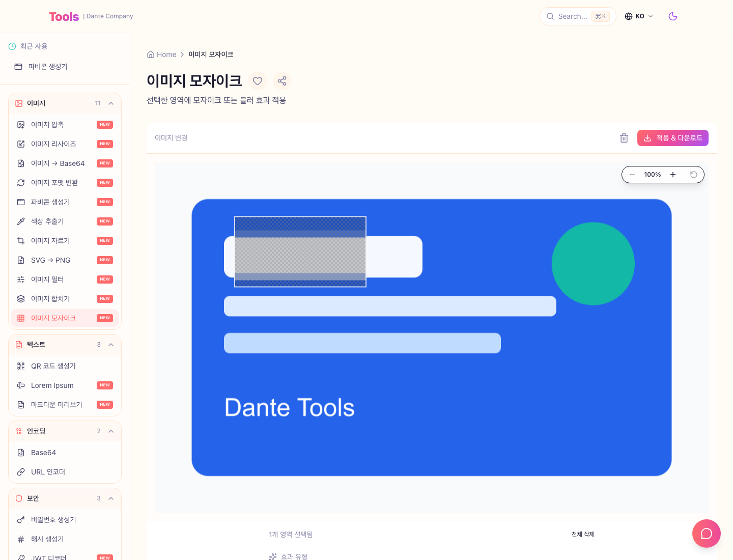Image resolution: width=733 pixels, height=560 pixels.
Task: Click the 이미지 필터 sliders icon
Action: 21,279
